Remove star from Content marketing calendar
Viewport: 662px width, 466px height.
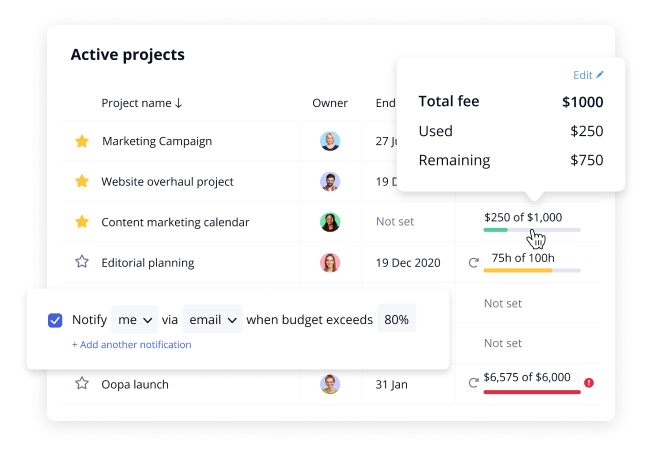coord(82,222)
